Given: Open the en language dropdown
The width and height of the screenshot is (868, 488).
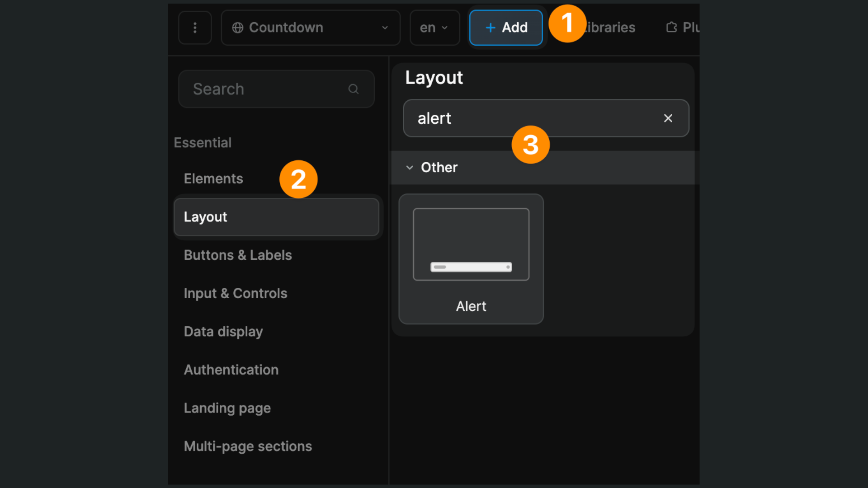Looking at the screenshot, I should click(434, 28).
